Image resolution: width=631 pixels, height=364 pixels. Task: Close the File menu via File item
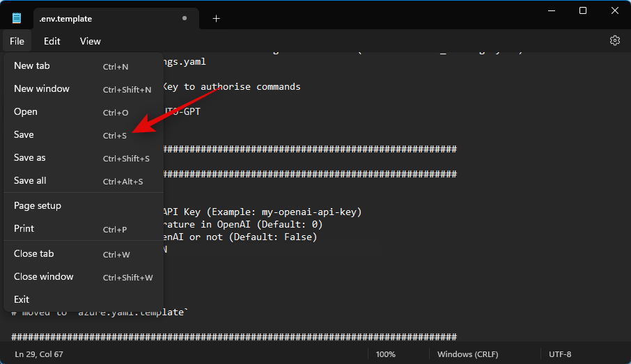tap(17, 41)
